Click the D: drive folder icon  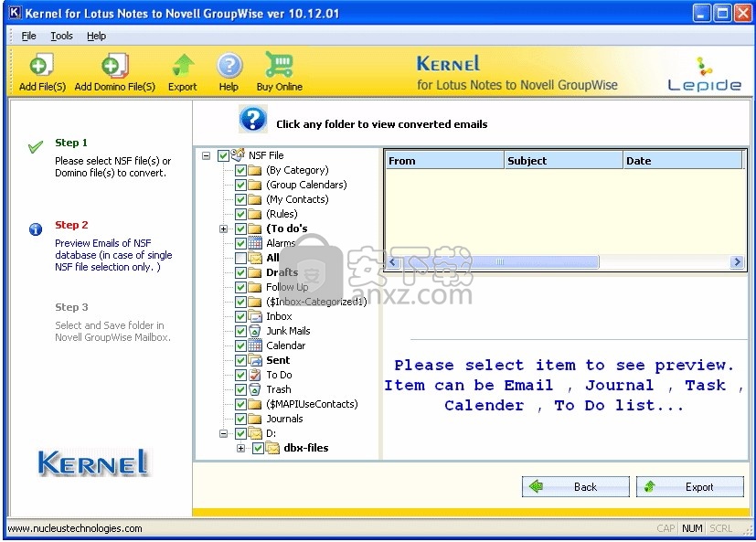pos(254,433)
